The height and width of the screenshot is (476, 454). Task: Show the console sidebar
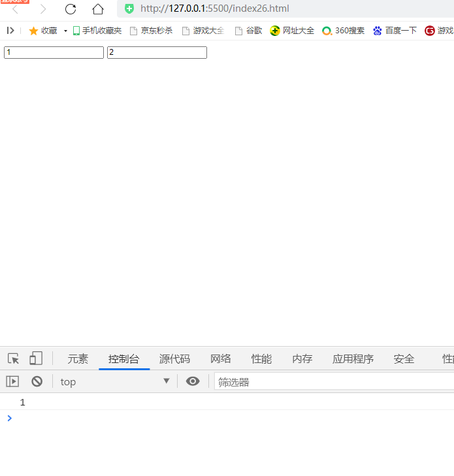tap(12, 381)
